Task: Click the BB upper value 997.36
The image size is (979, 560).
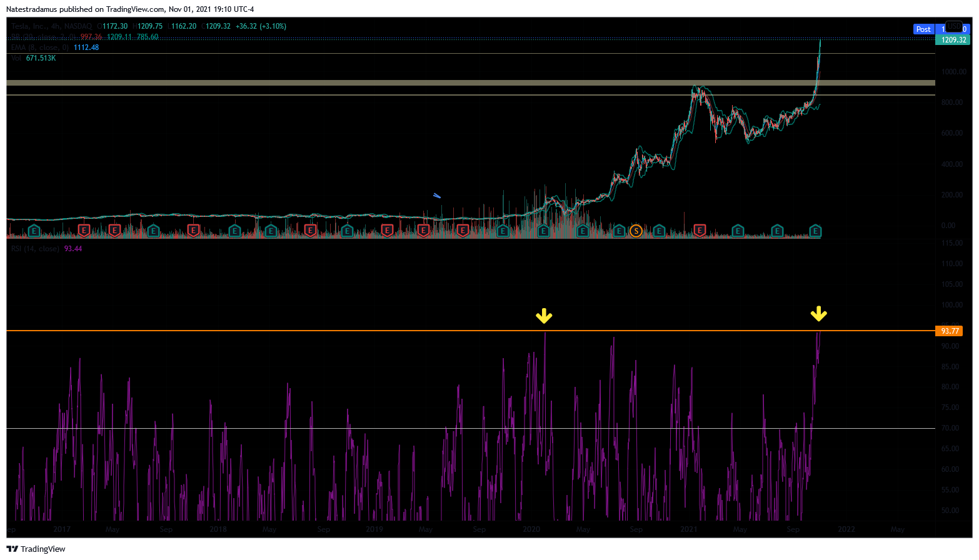Action: point(91,37)
